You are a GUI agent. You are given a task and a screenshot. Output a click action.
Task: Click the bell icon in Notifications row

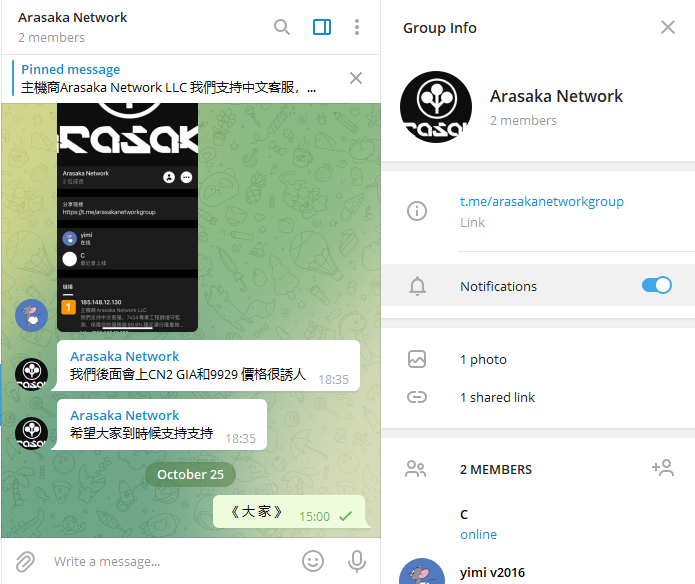tap(417, 286)
